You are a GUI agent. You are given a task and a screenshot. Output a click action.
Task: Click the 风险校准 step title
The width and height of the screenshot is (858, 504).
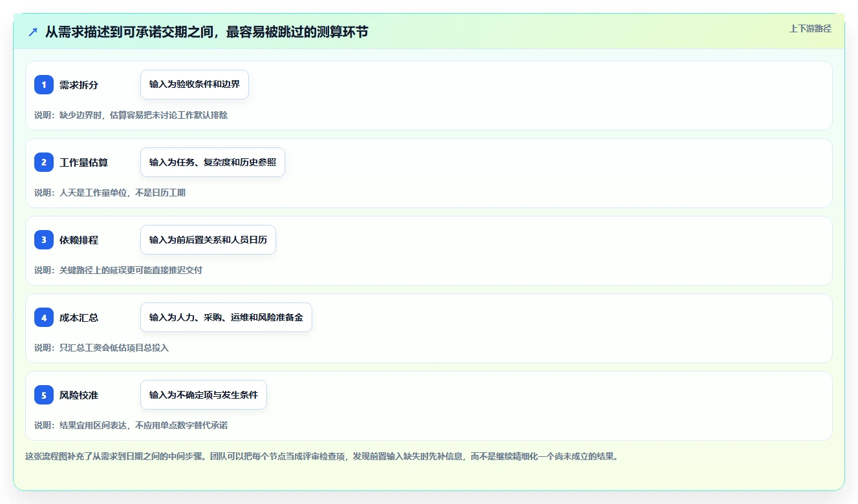click(x=79, y=395)
